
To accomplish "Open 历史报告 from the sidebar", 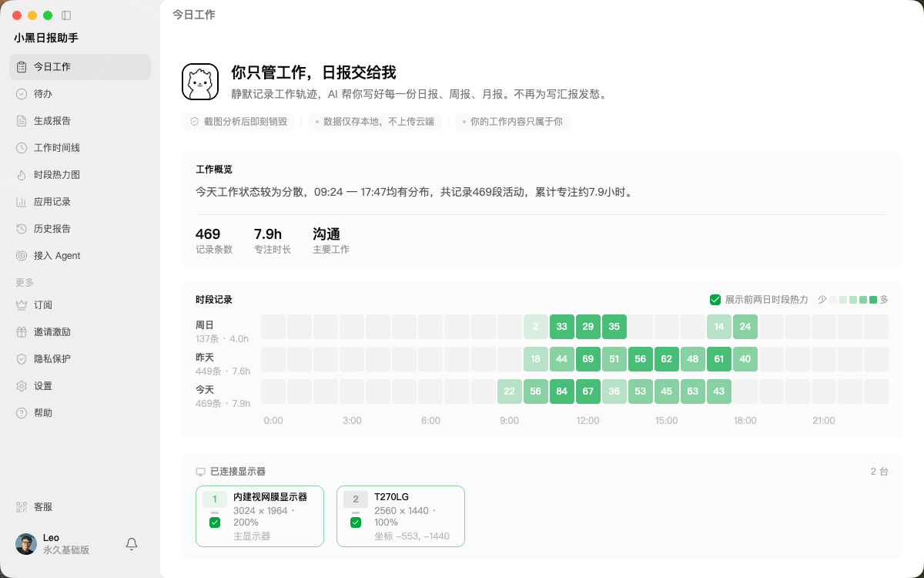I will coord(80,229).
